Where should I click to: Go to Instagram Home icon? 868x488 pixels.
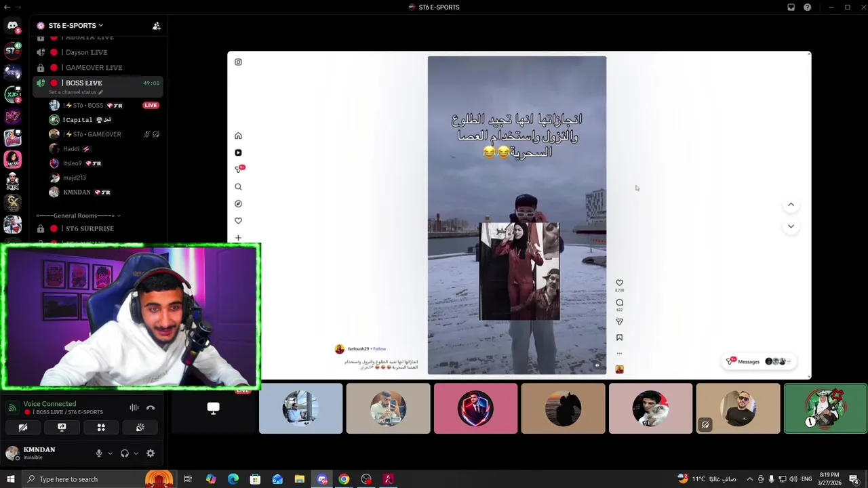[238, 136]
